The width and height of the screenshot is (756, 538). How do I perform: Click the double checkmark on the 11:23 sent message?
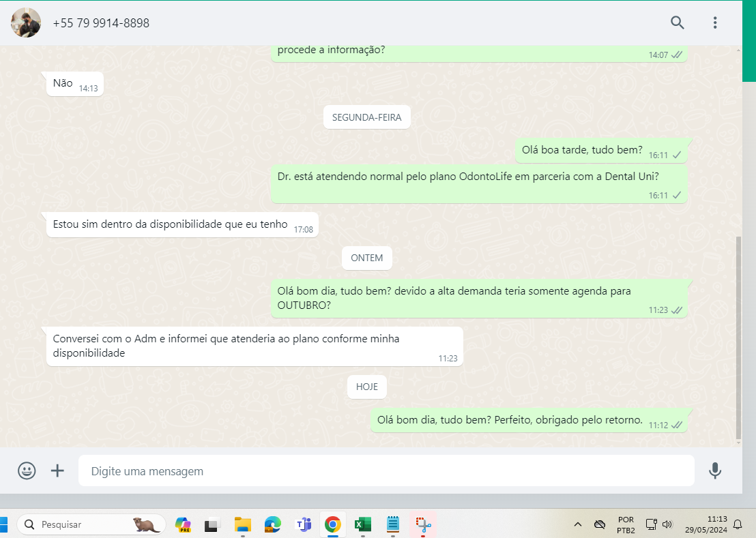click(677, 310)
